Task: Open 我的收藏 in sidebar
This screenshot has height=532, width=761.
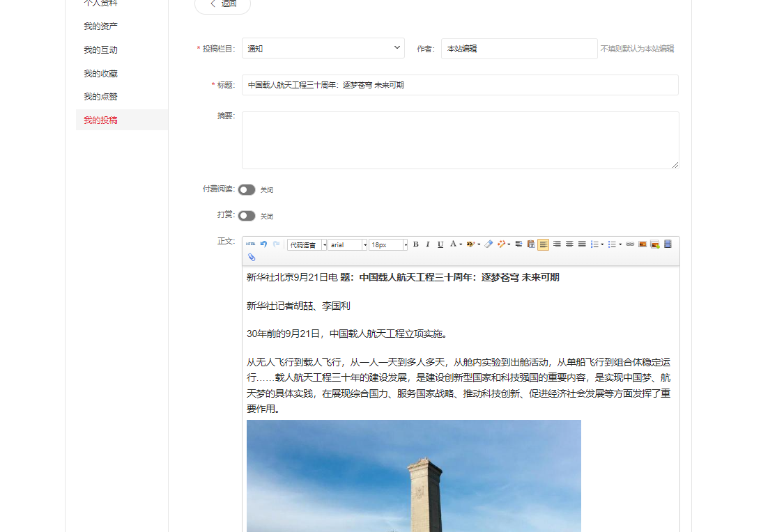Action: point(100,74)
